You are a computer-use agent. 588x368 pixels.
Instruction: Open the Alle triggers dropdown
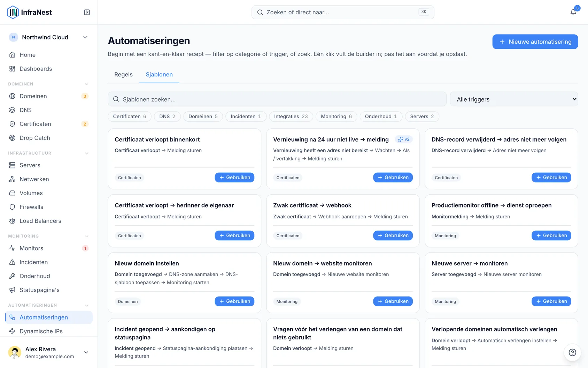click(x=514, y=99)
